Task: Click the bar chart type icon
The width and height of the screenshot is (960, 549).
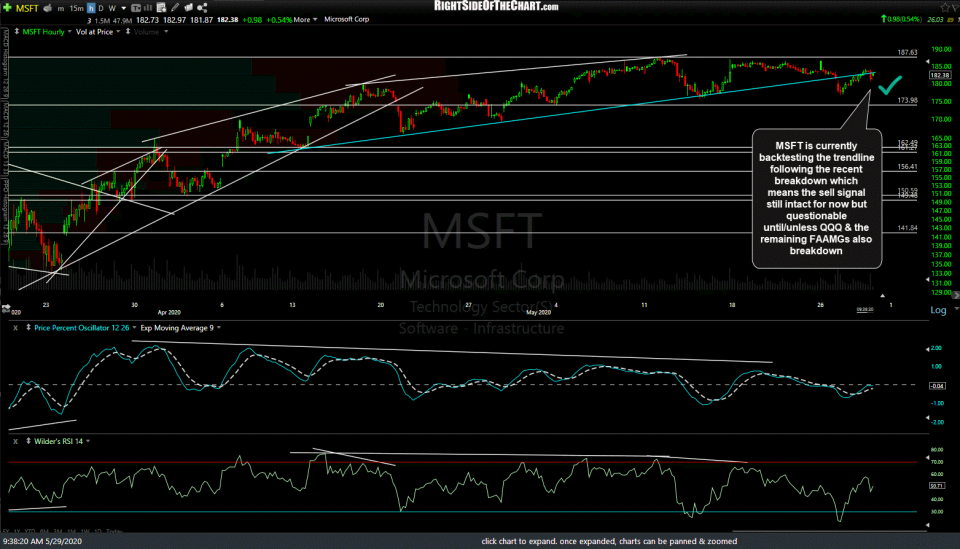Action: (x=148, y=8)
